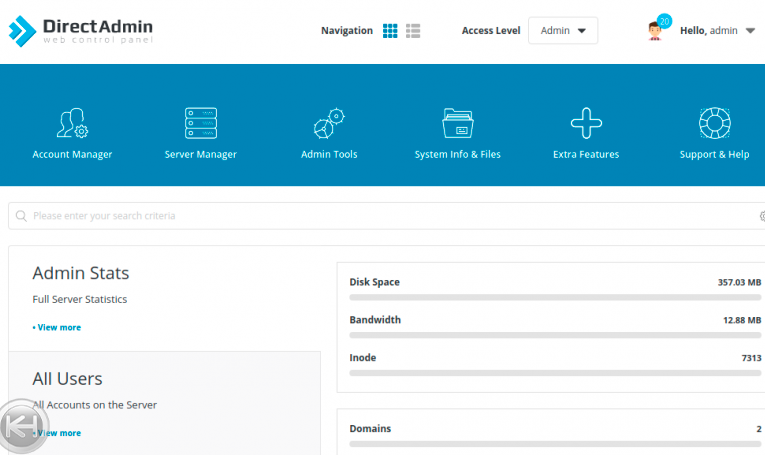Click the notification badge showing 20
Screen dimensions: 765x457
pyautogui.click(x=665, y=21)
